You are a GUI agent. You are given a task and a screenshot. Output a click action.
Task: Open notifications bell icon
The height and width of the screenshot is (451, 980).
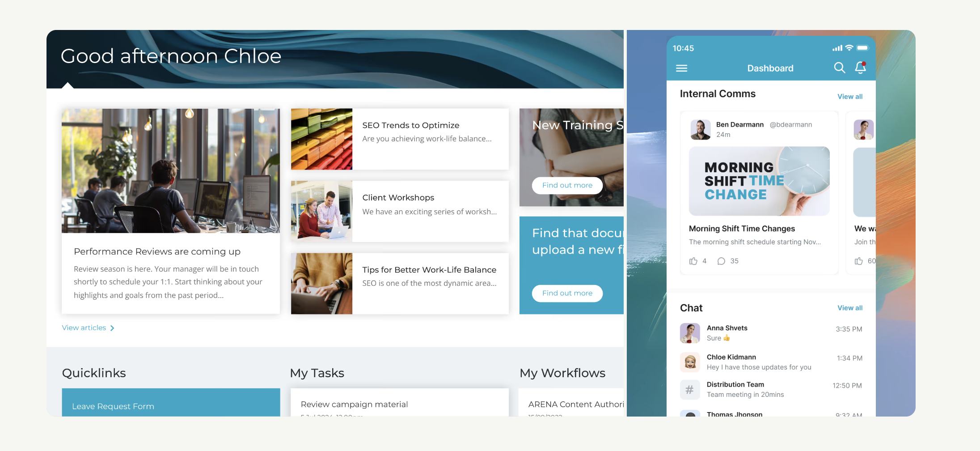[x=860, y=68]
